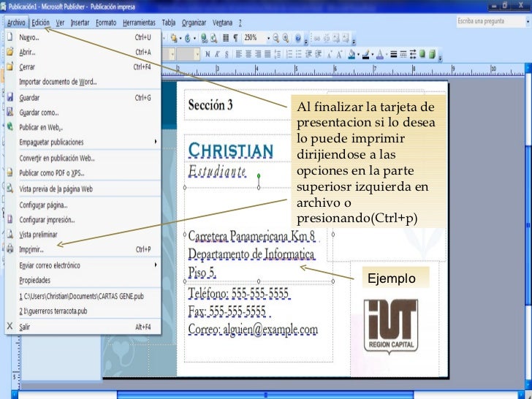Toggle bold (N) formatting

208,54
